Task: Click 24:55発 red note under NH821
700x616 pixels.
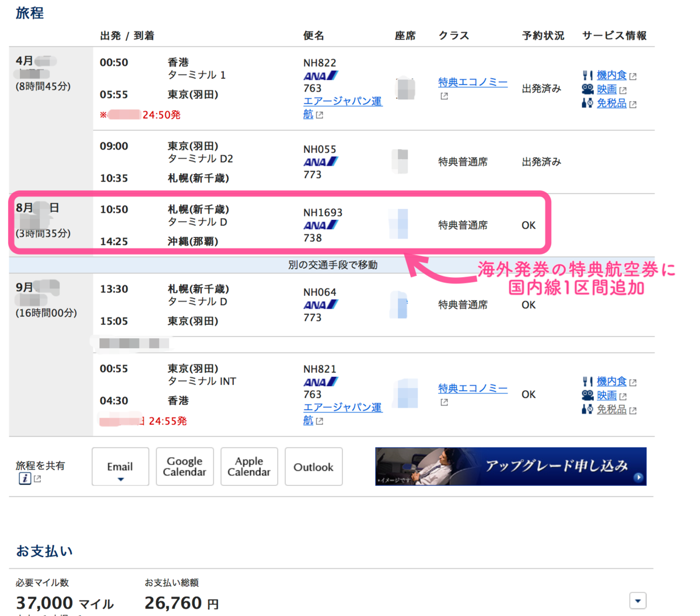Action: pyautogui.click(x=167, y=421)
